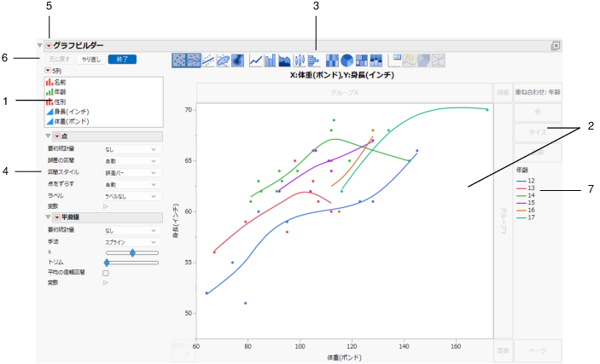This screenshot has height=364, width=600.
Task: Open the 点 red triangle menu
Action: click(x=57, y=136)
